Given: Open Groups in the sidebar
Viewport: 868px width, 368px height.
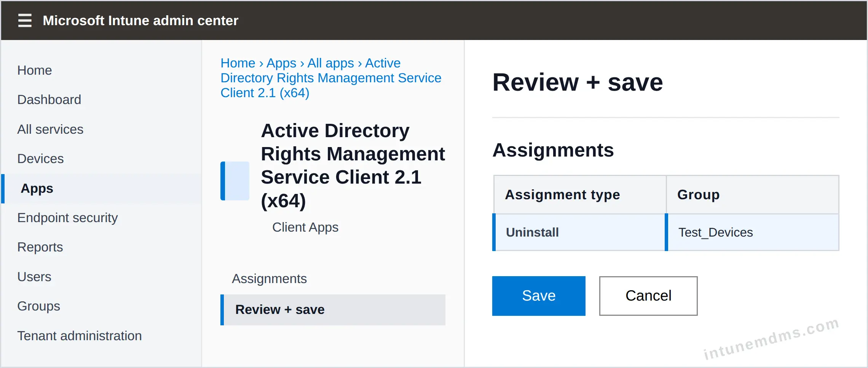Looking at the screenshot, I should coord(39,306).
